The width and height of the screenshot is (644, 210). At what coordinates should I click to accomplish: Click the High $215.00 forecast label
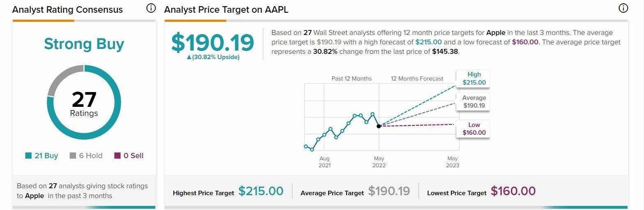(474, 78)
